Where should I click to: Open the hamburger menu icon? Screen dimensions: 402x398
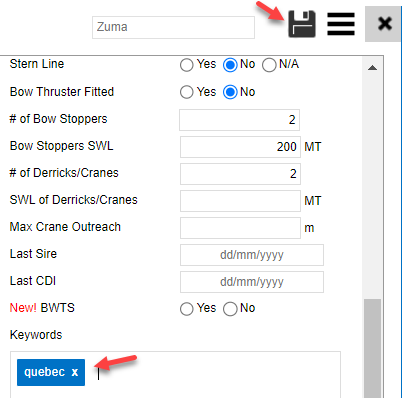pos(341,24)
